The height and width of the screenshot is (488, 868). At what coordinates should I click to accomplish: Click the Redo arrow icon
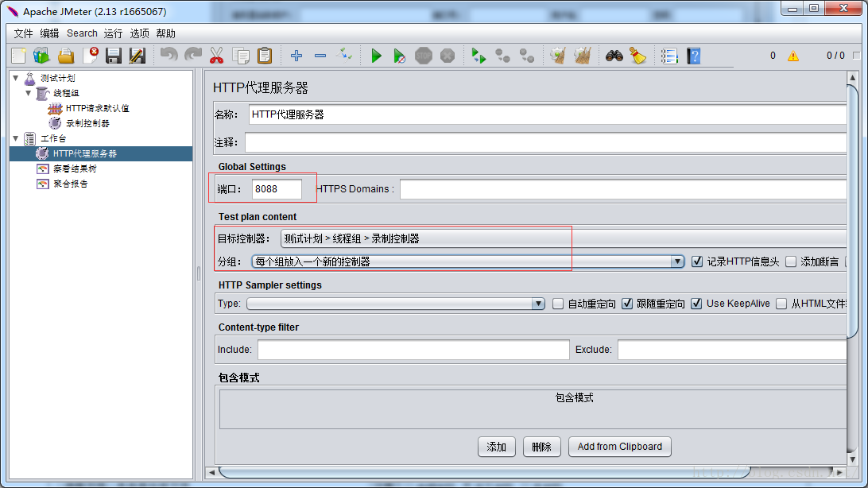pyautogui.click(x=192, y=54)
